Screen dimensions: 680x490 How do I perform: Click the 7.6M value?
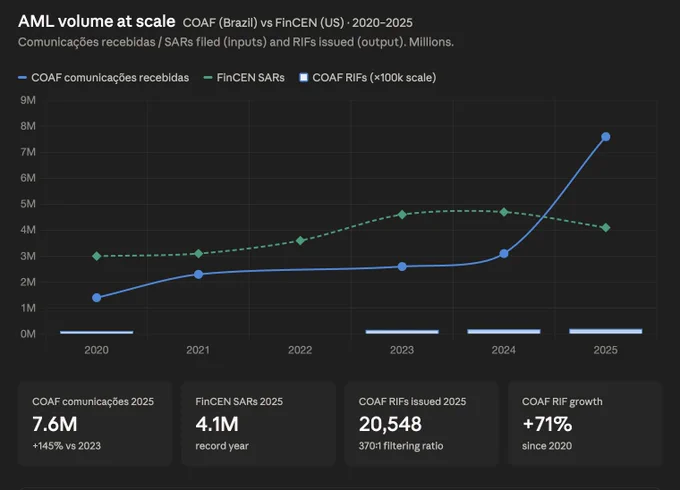[x=55, y=424]
